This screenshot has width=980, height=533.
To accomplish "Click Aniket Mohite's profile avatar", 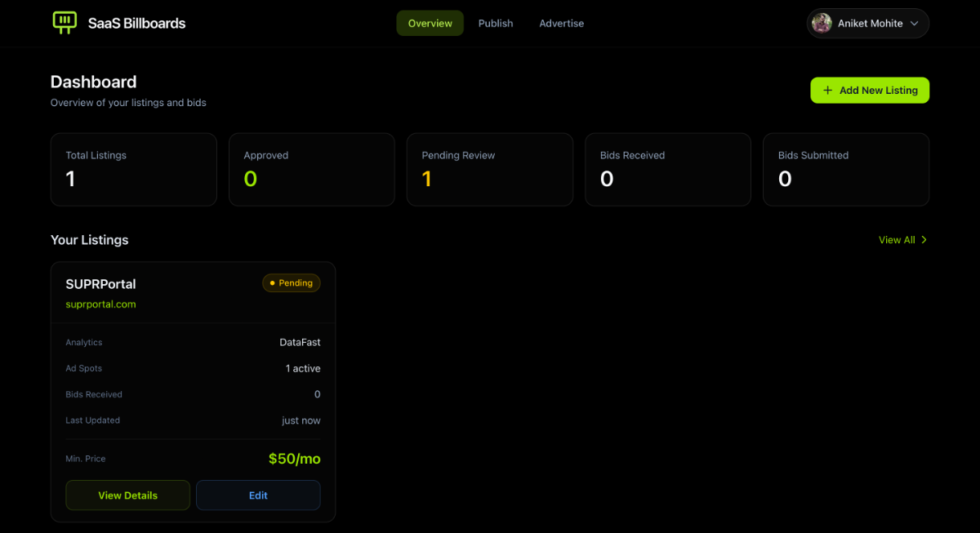I will [822, 24].
